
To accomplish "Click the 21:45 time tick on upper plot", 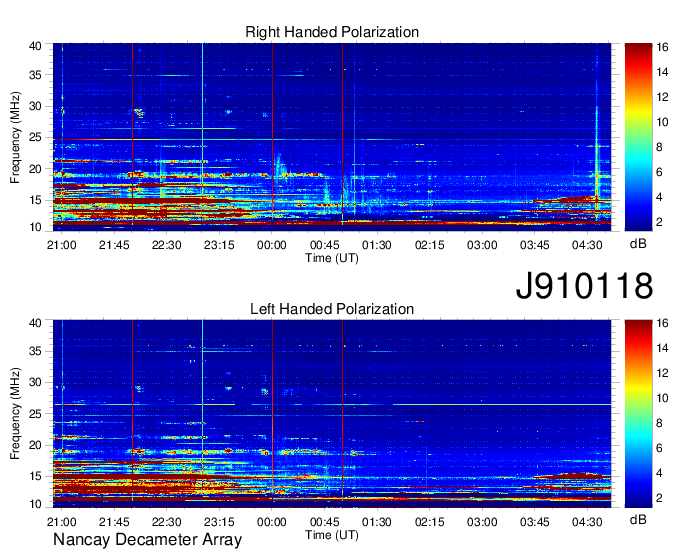I will pos(114,245).
